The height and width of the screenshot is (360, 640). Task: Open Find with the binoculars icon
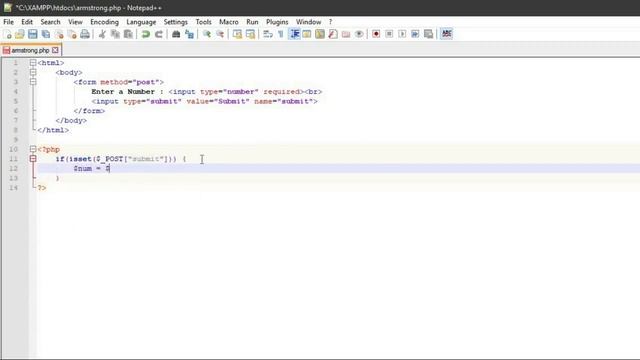click(176, 34)
